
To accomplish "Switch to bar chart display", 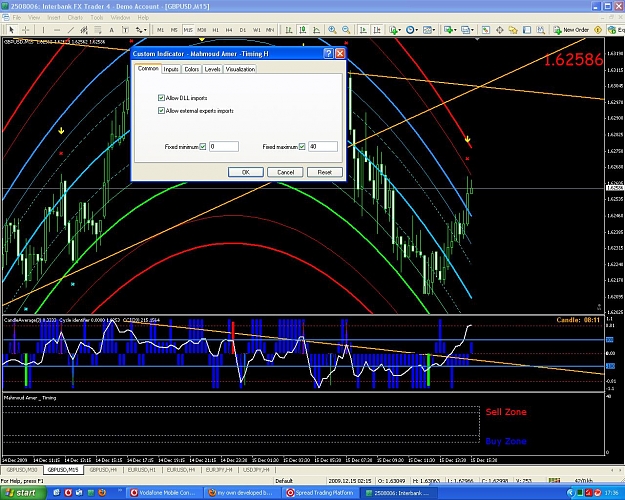I will (x=289, y=30).
